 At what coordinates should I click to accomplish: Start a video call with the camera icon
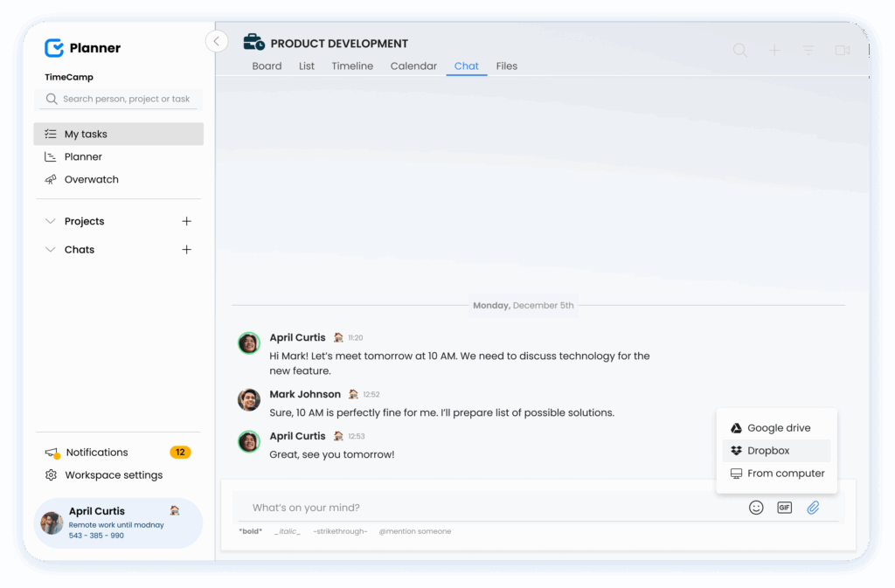click(842, 50)
